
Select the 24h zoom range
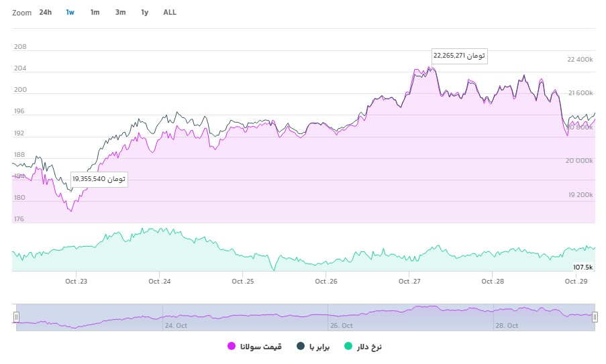[45, 12]
